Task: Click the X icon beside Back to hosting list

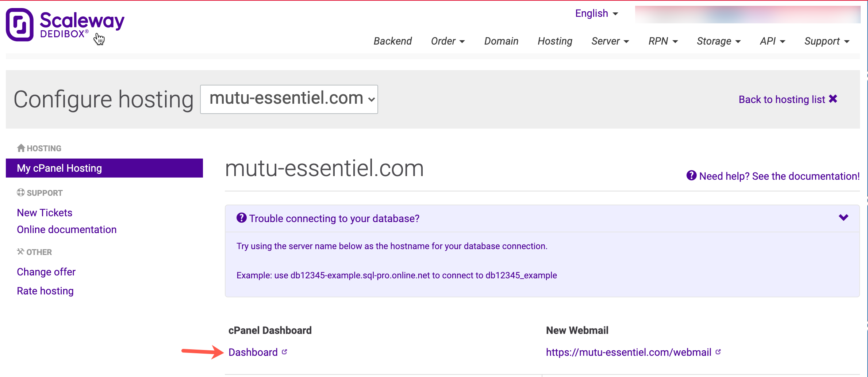Action: pyautogui.click(x=833, y=99)
